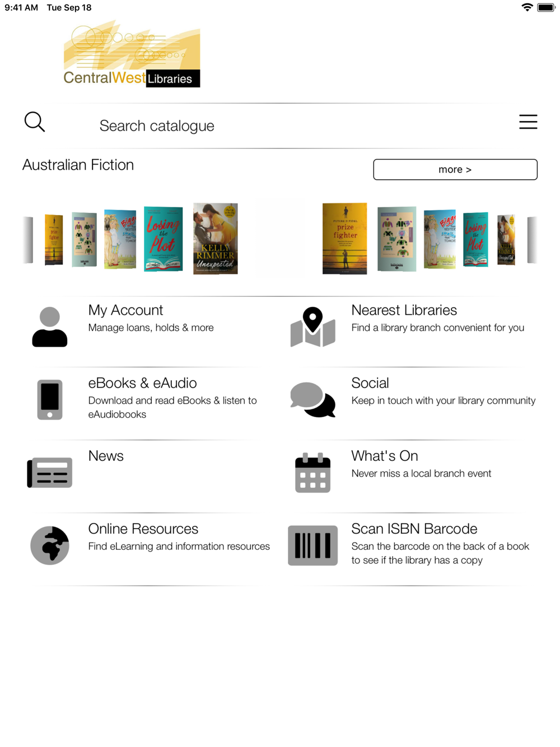Select the Social chat bubbles icon

(312, 400)
